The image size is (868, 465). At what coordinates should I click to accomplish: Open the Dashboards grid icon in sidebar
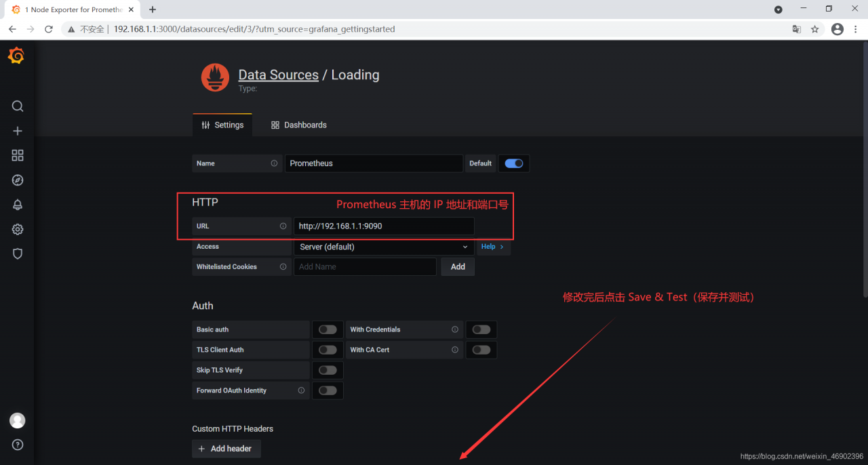[18, 155]
